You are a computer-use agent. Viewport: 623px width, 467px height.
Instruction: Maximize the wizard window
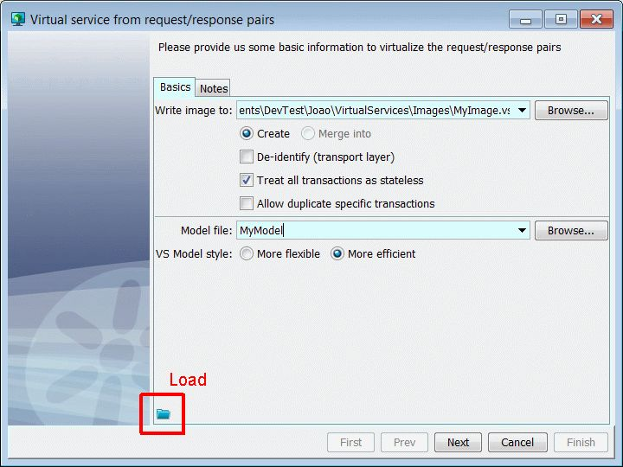tap(561, 19)
